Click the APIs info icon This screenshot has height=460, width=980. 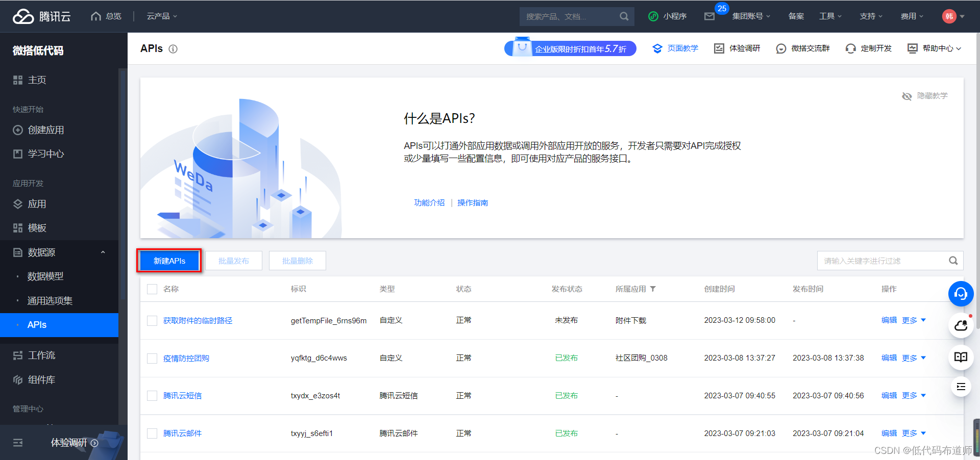[x=173, y=49]
